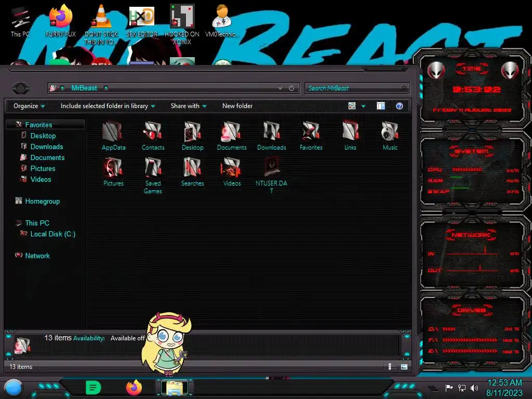Open the Organize dropdown menu
The width and height of the screenshot is (532, 399).
point(29,106)
